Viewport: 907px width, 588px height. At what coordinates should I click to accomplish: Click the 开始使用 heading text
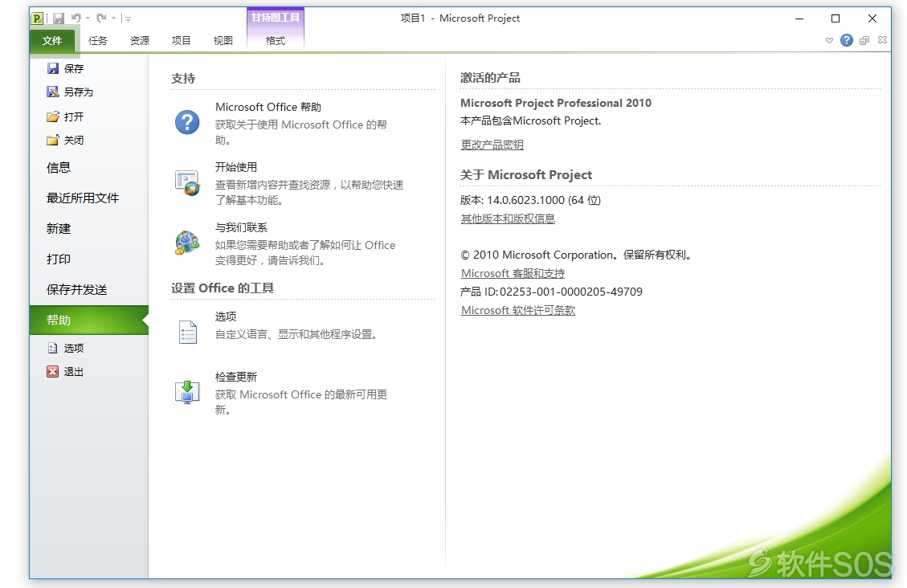coord(236,167)
